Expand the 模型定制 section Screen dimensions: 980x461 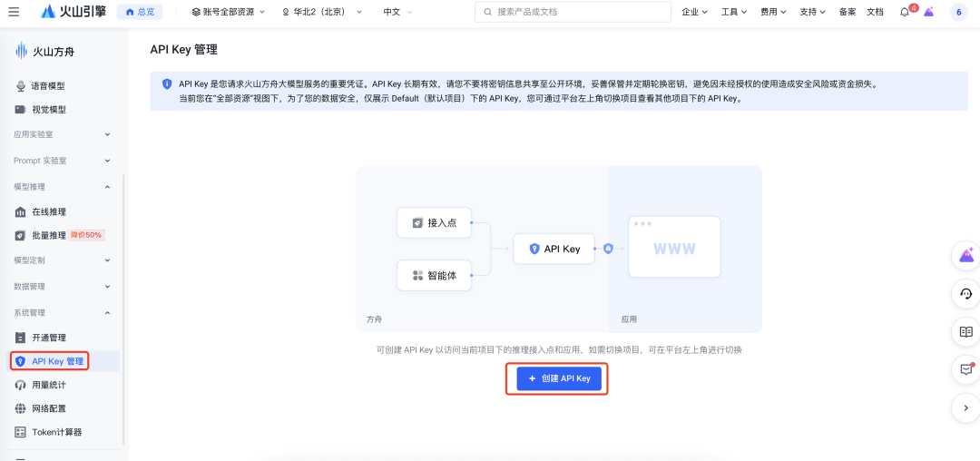(63, 260)
